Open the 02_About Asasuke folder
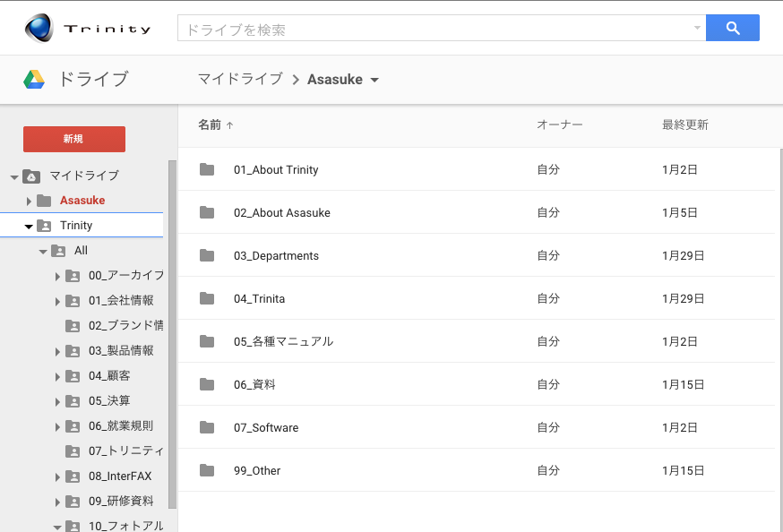 283,212
